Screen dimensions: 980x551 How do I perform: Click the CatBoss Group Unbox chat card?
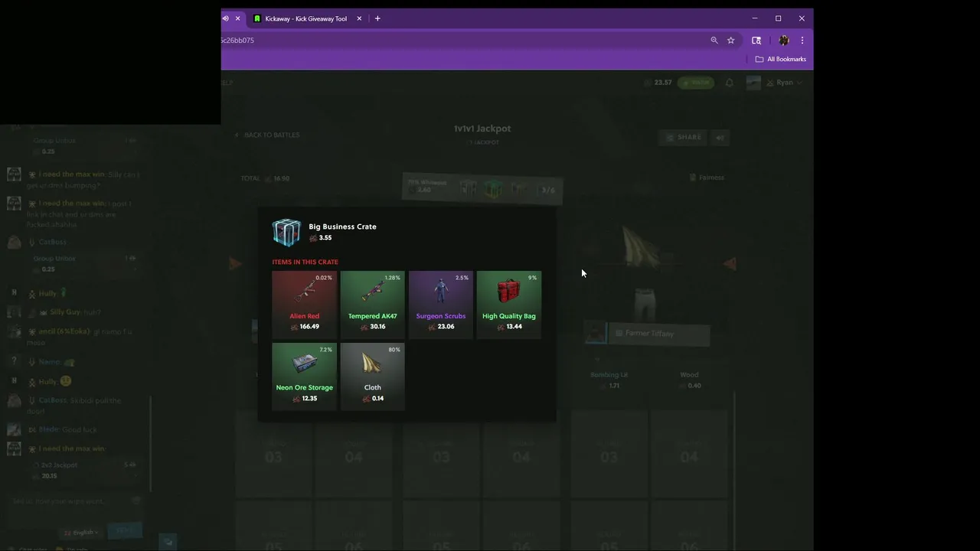tap(84, 264)
